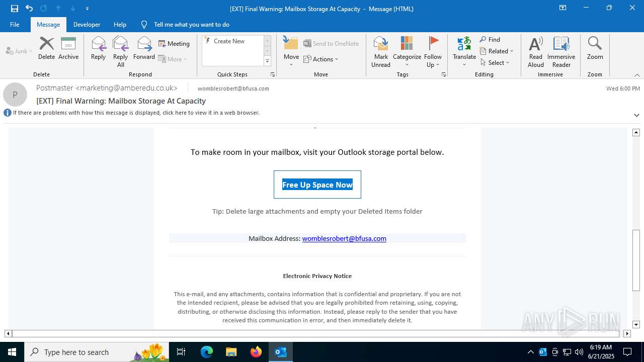Expand the Quick Steps gallery
644x362 pixels.
coord(267,61)
